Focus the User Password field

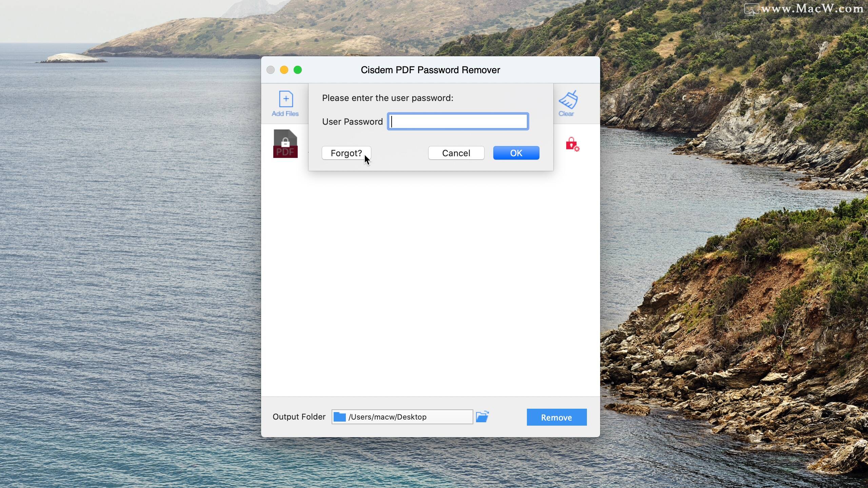[x=458, y=121]
